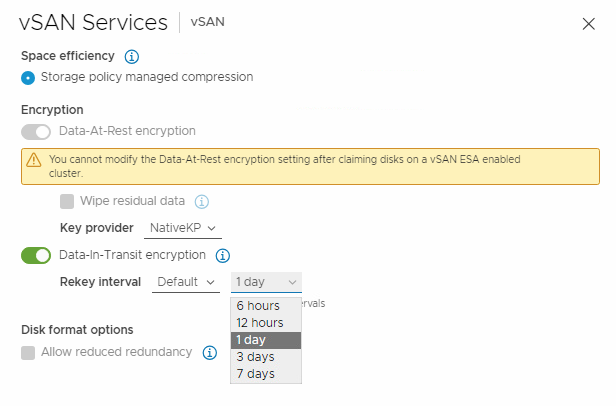
Task: Collapse the 1 day interval dropdown
Action: [x=266, y=282]
